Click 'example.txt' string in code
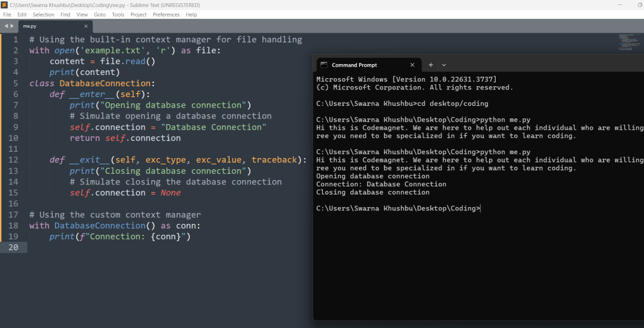The width and height of the screenshot is (644, 328). pos(113,50)
